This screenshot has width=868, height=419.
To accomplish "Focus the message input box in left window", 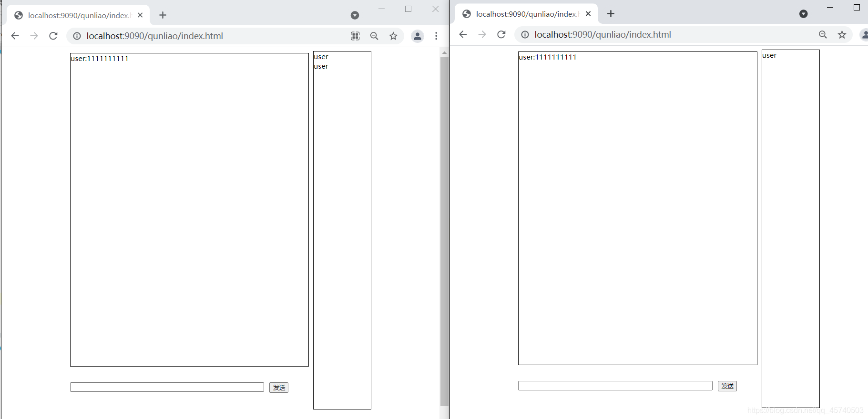I will pyautogui.click(x=167, y=387).
